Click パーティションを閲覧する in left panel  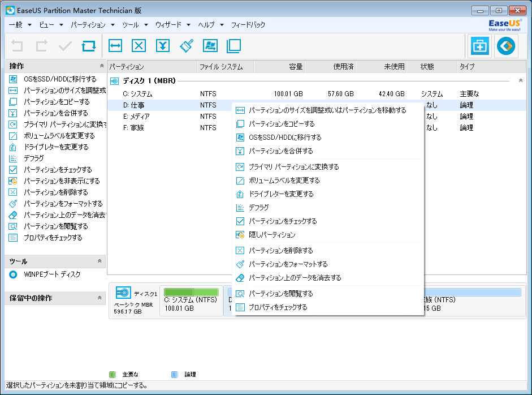(56, 226)
